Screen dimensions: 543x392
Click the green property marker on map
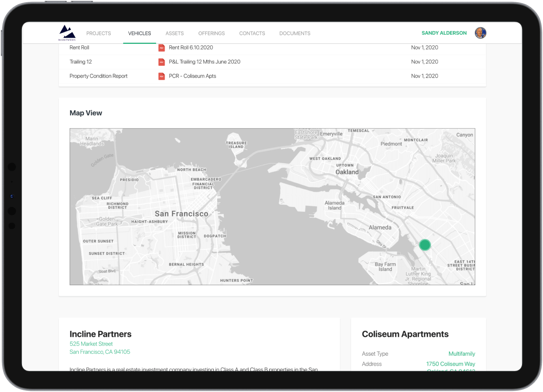[425, 245]
